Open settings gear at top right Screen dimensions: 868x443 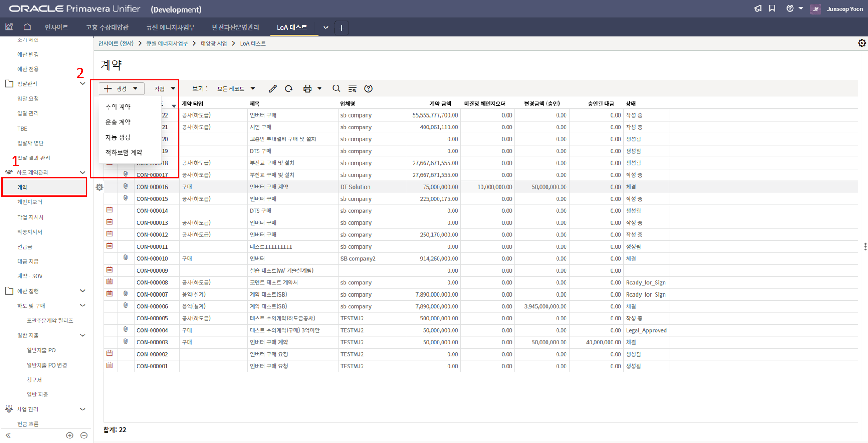862,43
